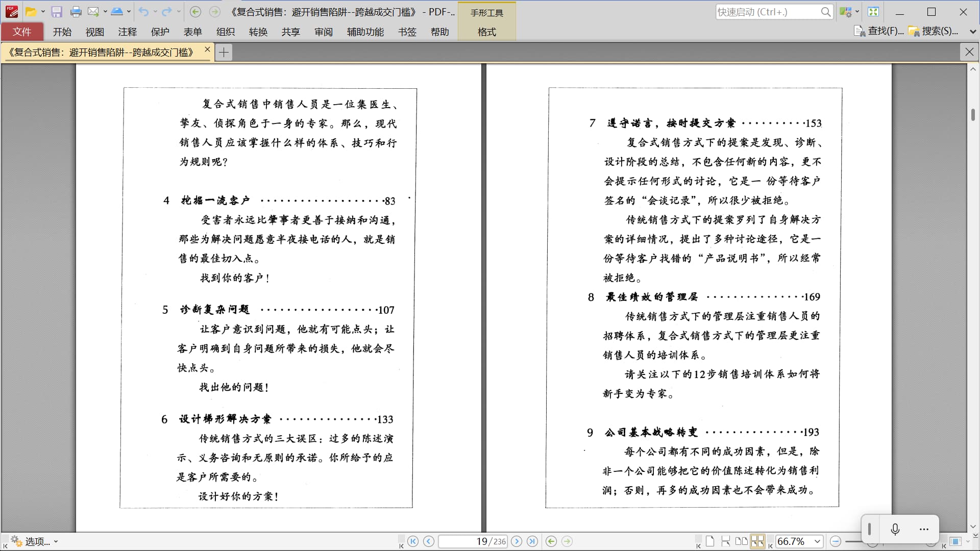Close the 复合式销售 document tab
The height and width of the screenshot is (551, 980).
(207, 49)
